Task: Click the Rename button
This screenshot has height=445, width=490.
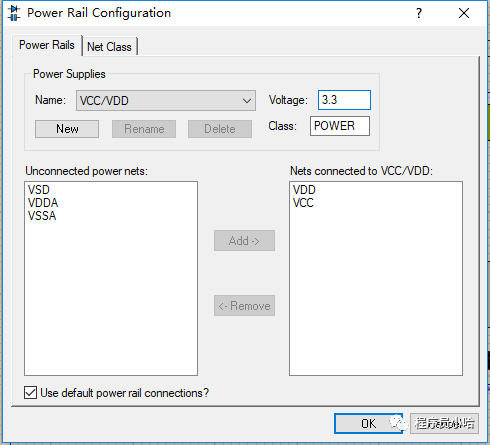Action: (x=144, y=129)
